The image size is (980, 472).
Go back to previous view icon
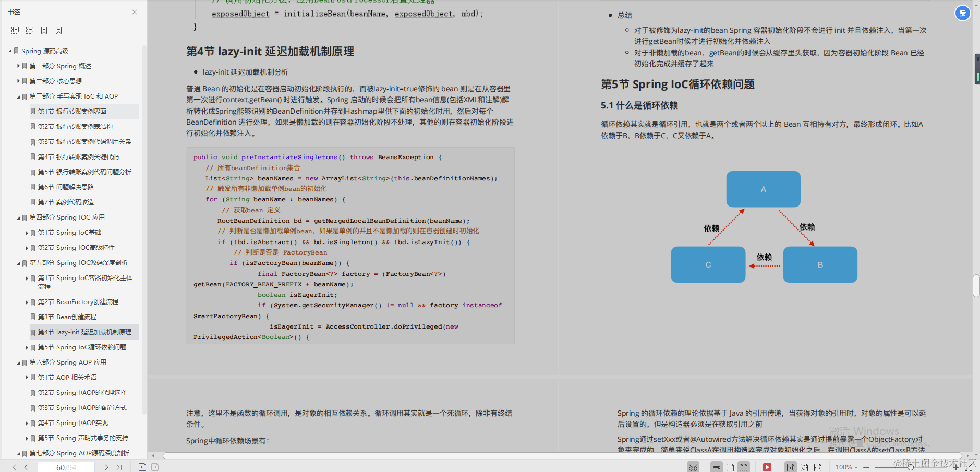point(142,467)
